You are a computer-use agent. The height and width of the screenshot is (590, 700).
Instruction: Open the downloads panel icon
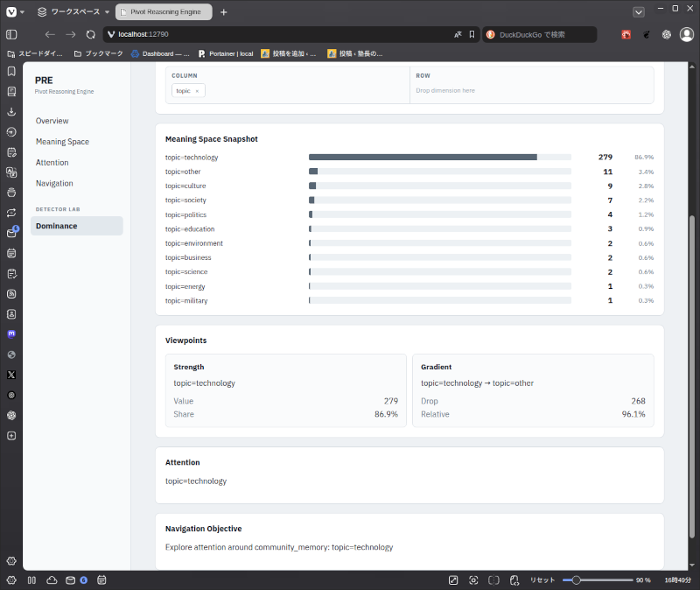click(x=11, y=112)
